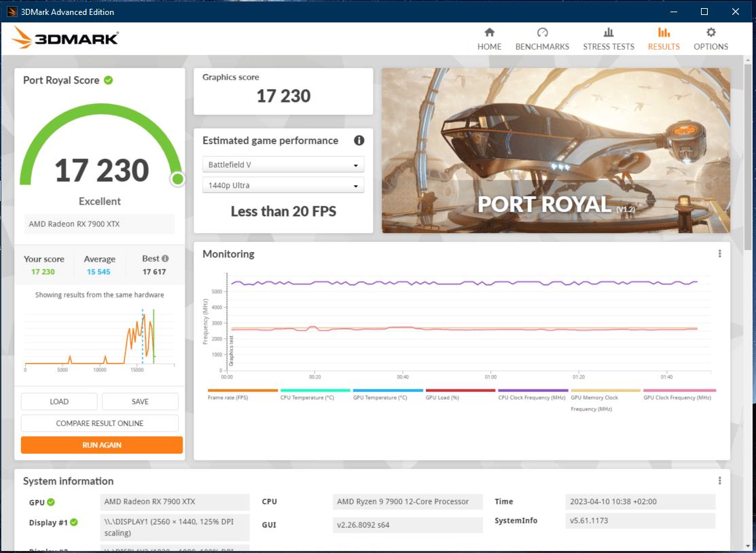Screen dimensions: 756x553
Task: Click the Excellent rating label
Action: coord(100,202)
